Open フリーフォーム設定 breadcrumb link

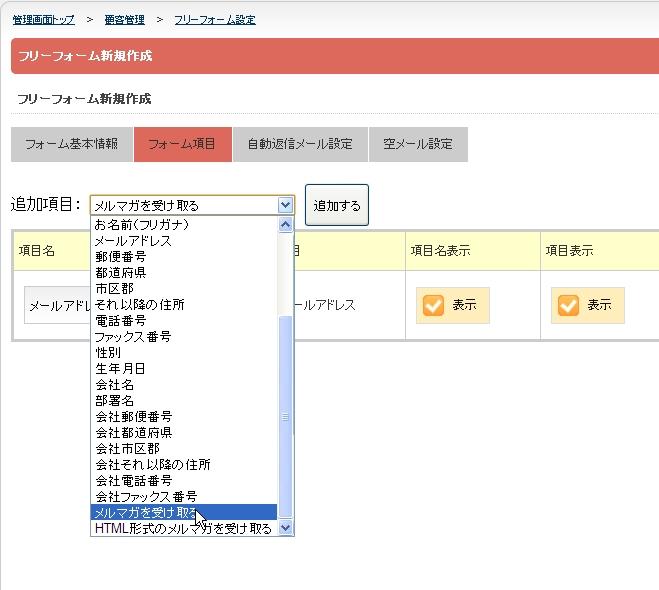(214, 19)
